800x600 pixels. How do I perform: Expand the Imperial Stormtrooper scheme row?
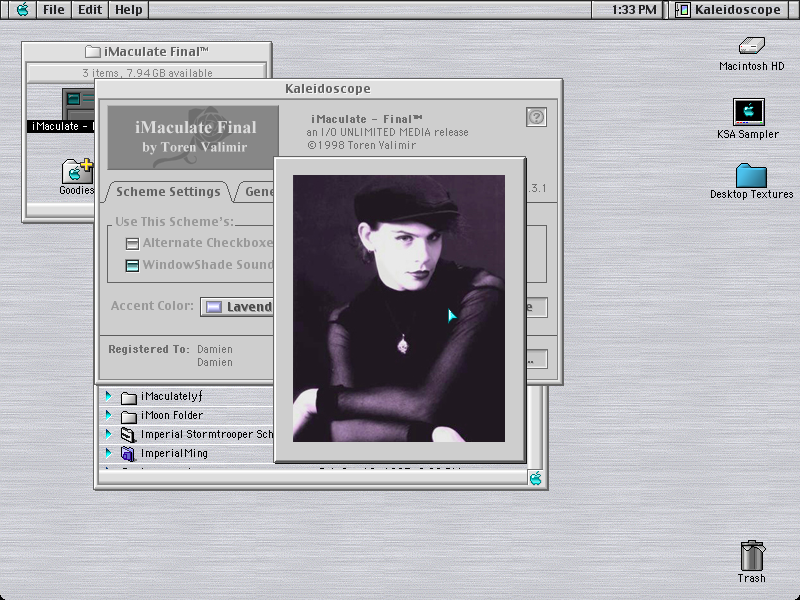[x=108, y=434]
